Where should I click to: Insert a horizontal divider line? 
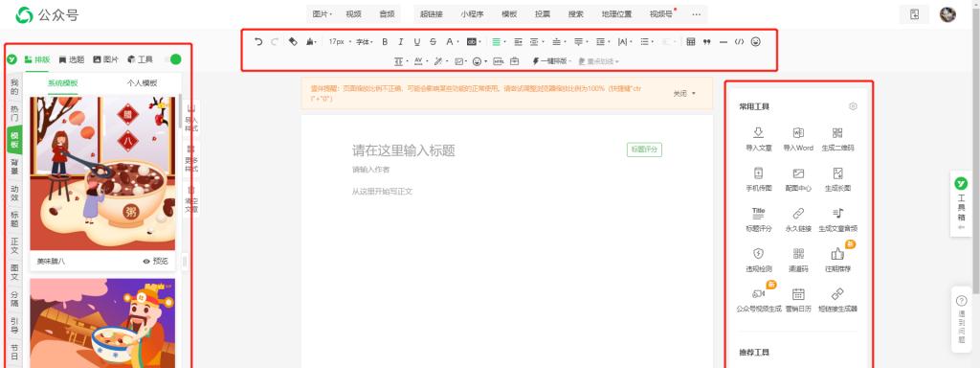[724, 42]
